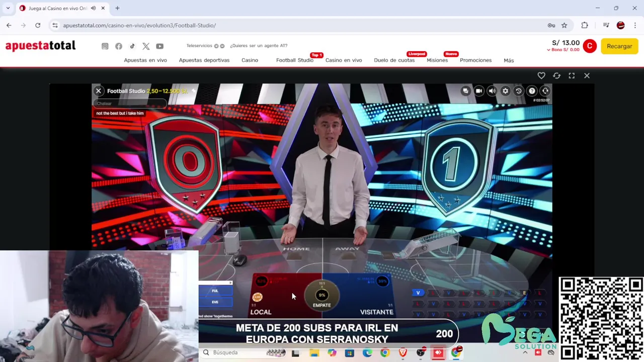Open the YouTube icon in the header

(159, 46)
